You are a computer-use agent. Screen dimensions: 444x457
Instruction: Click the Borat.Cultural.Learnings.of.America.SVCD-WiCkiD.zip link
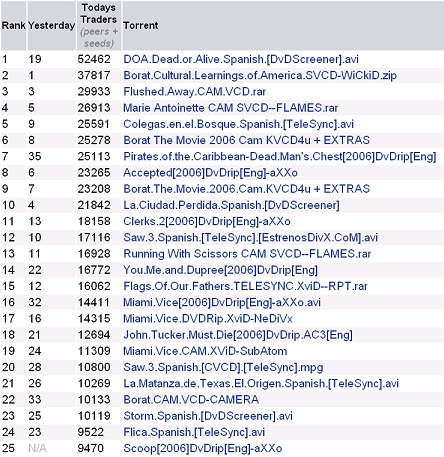point(260,76)
